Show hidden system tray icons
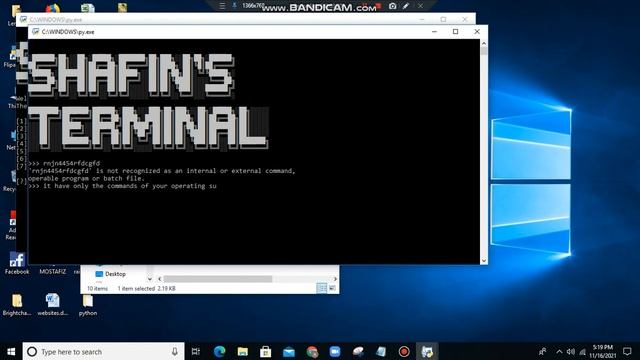Viewport: 640px width, 360px height. pyautogui.click(x=559, y=352)
